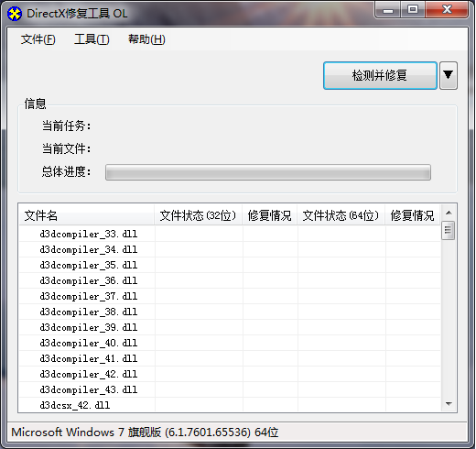This screenshot has height=449, width=476.
Task: Click the scroll up arrow of file list
Action: coord(449,213)
